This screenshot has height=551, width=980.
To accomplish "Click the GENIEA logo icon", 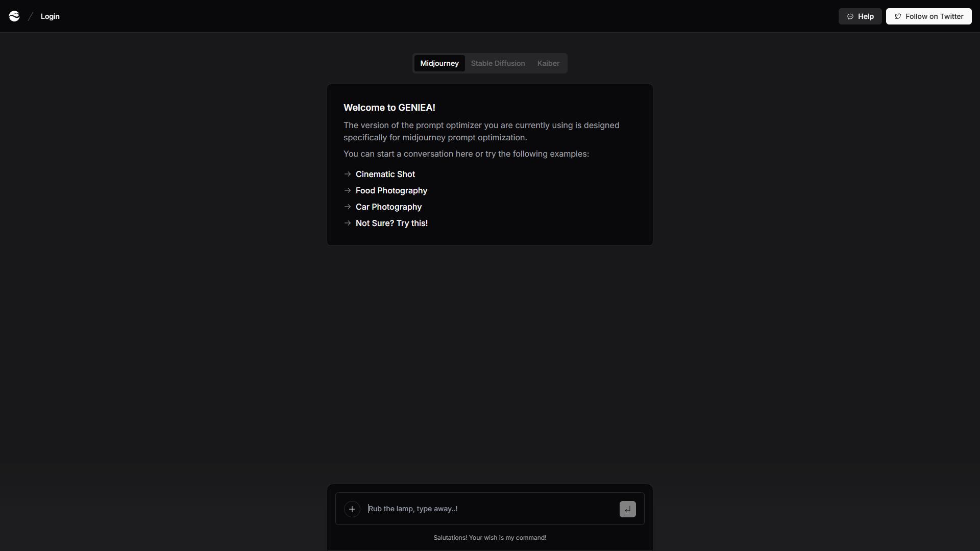I will coord(14,16).
